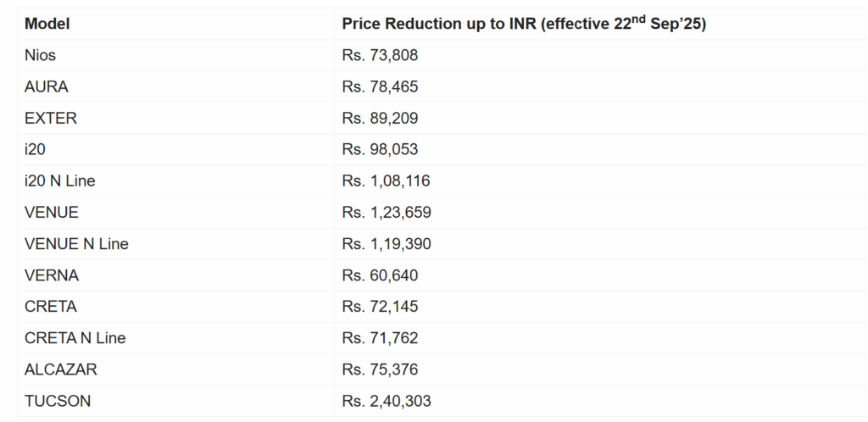The image size is (868, 422).
Task: Select the Rs. 89,209 price cell
Action: point(380,118)
